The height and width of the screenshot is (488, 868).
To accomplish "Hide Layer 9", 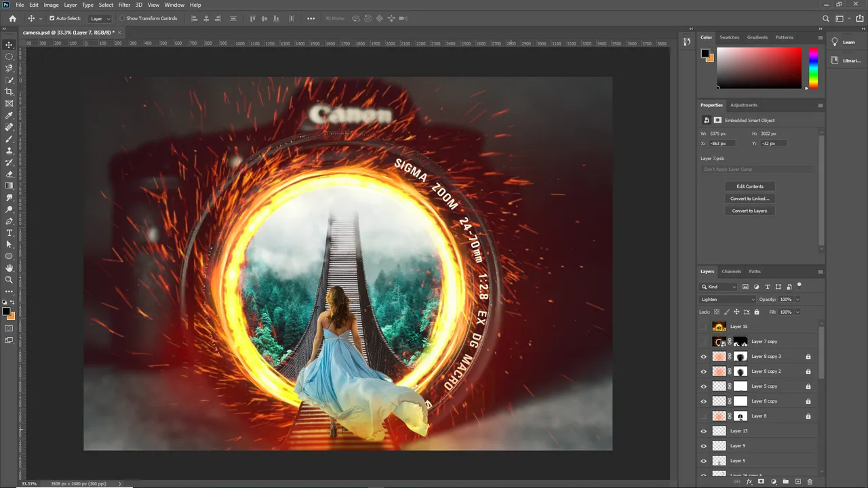I will 703,446.
